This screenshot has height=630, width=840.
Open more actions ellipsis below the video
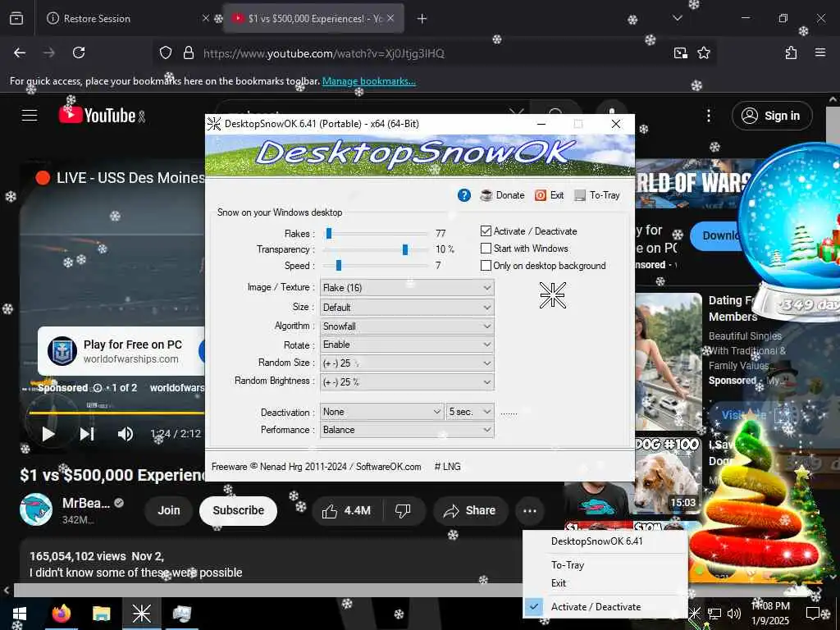(x=530, y=511)
